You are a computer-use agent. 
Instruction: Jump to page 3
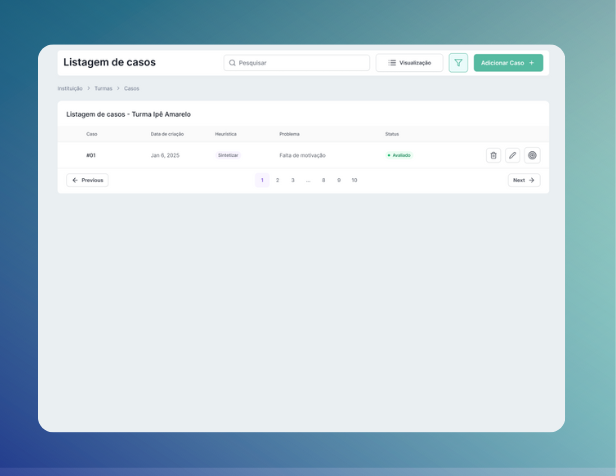tap(293, 180)
